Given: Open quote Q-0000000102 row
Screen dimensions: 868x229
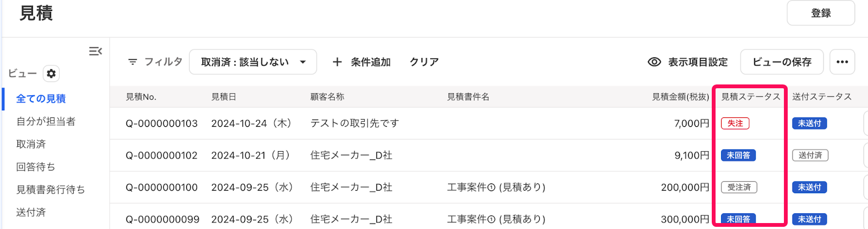Looking at the screenshot, I should [488, 155].
